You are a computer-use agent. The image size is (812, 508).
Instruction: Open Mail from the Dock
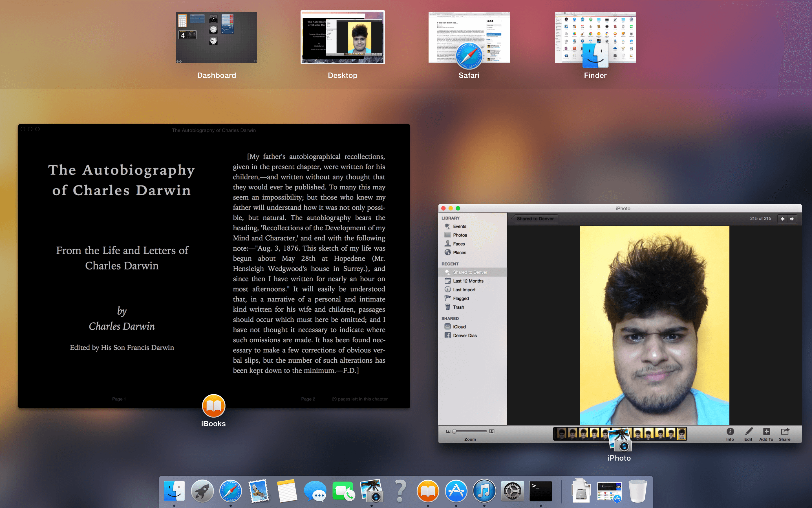click(259, 491)
